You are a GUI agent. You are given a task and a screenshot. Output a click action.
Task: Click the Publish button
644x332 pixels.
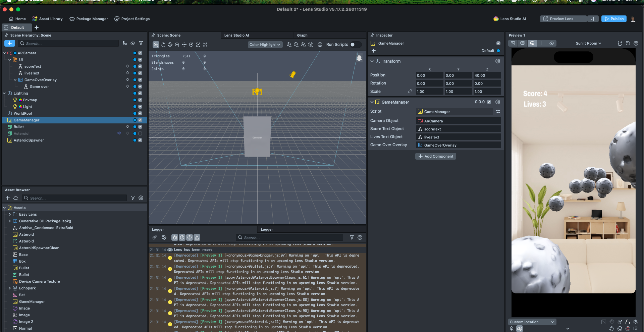tap(614, 19)
